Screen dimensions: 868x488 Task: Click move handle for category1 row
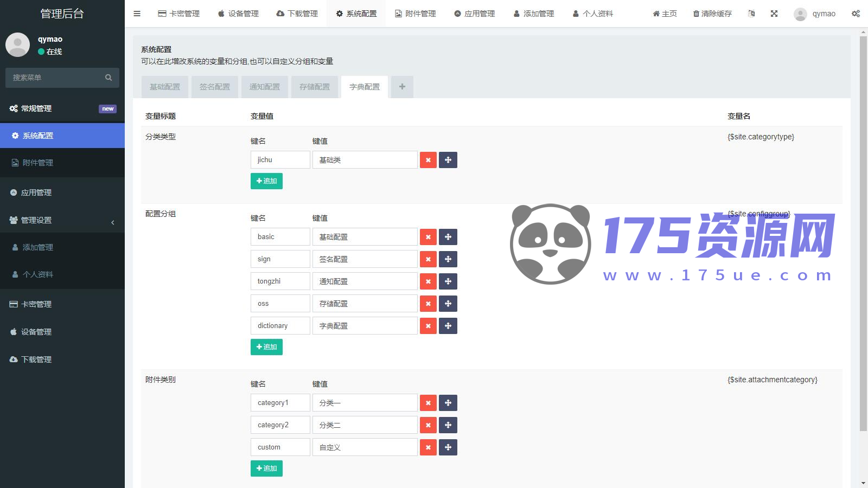(x=448, y=403)
